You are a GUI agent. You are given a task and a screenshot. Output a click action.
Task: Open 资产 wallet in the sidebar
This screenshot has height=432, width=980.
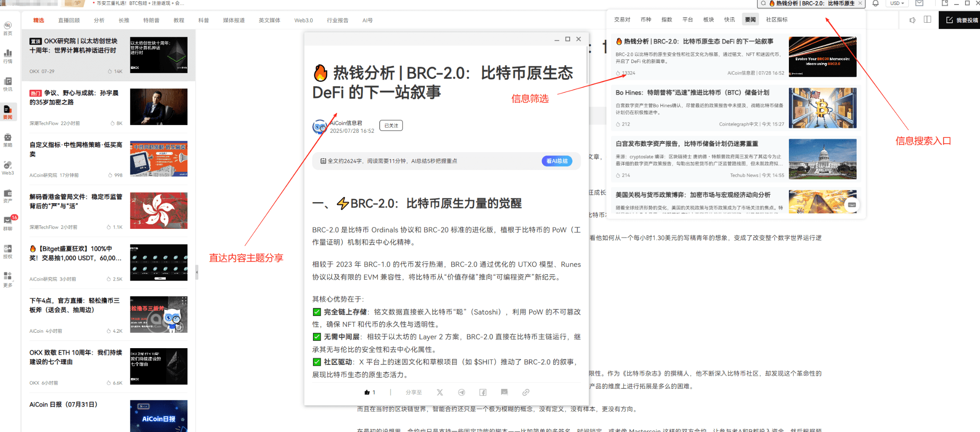click(8, 196)
